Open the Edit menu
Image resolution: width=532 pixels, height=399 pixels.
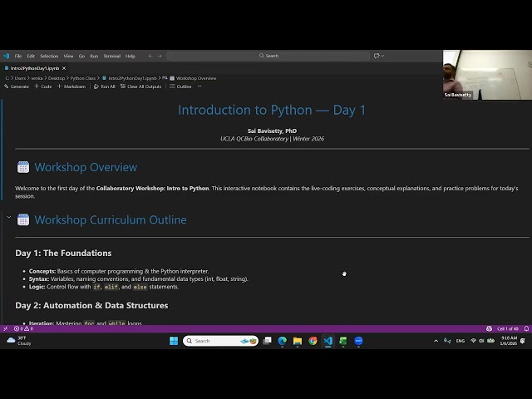31,56
